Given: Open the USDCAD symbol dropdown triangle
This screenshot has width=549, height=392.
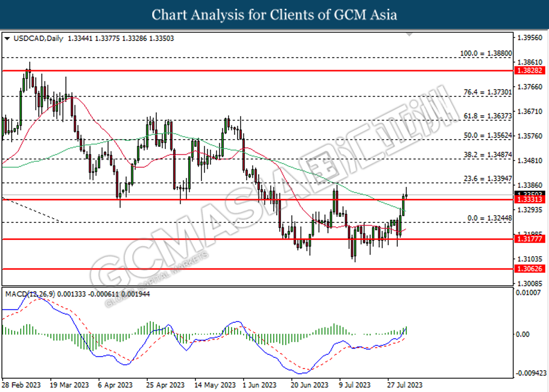Looking at the screenshot, I should tap(7, 38).
